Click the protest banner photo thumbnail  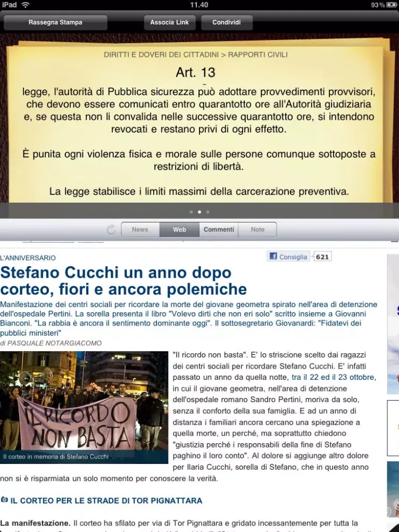click(x=84, y=407)
